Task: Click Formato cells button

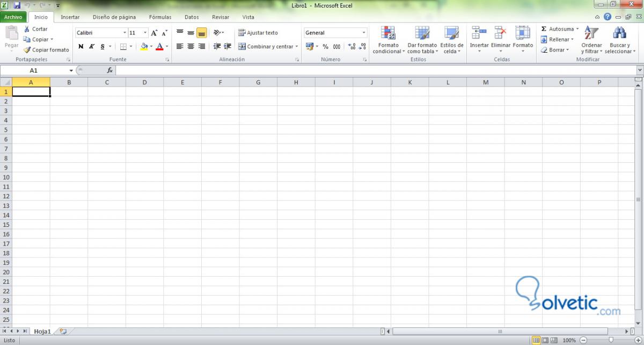Action: [523, 40]
